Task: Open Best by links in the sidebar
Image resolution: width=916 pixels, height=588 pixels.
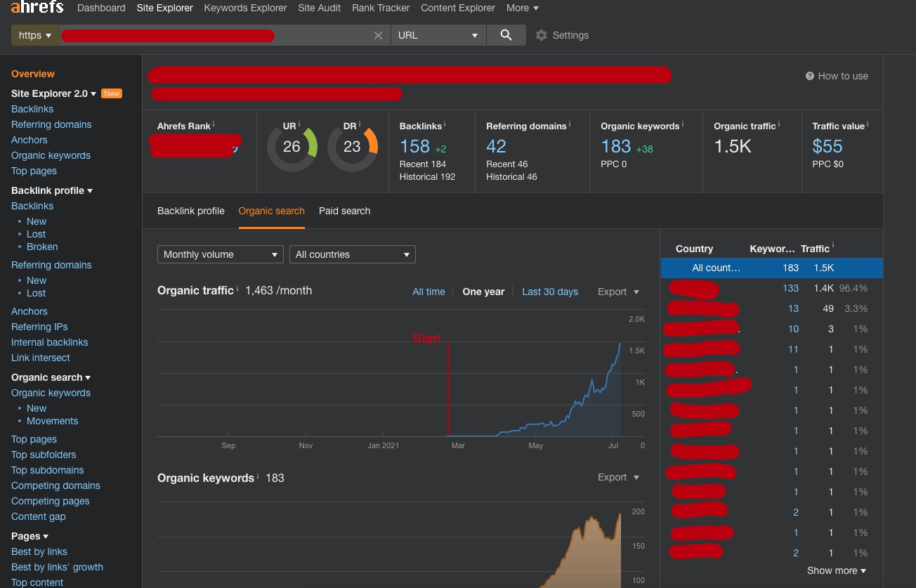Action: (x=39, y=551)
